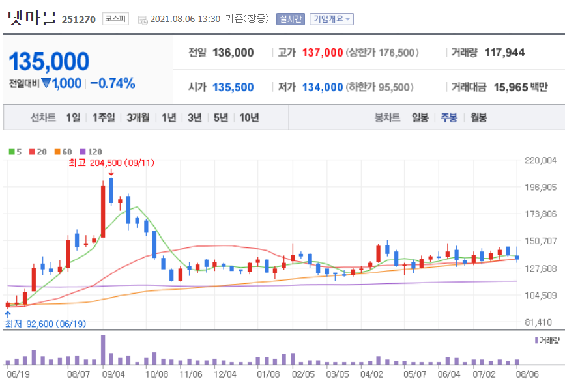Click the 저가 value 134,000
The height and width of the screenshot is (392, 565).
[x=323, y=87]
